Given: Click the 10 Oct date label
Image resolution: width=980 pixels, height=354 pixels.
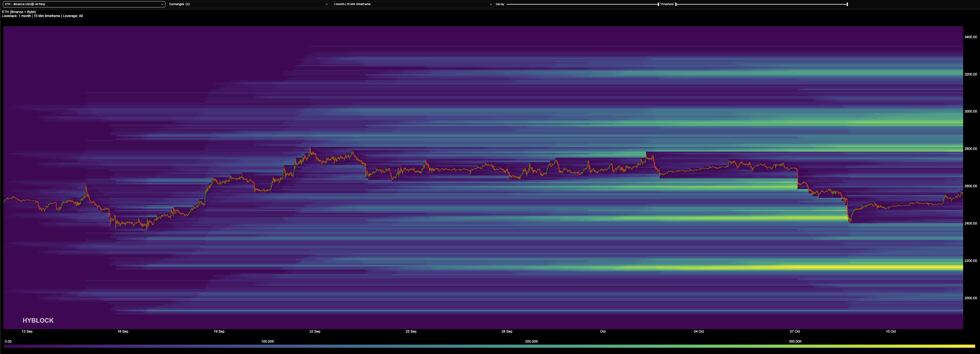Looking at the screenshot, I should pyautogui.click(x=891, y=331).
